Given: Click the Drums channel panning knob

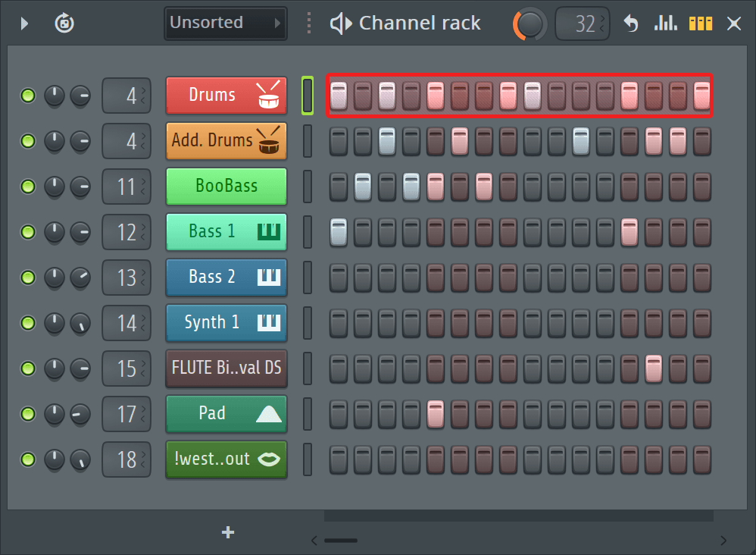Looking at the screenshot, I should coord(55,96).
